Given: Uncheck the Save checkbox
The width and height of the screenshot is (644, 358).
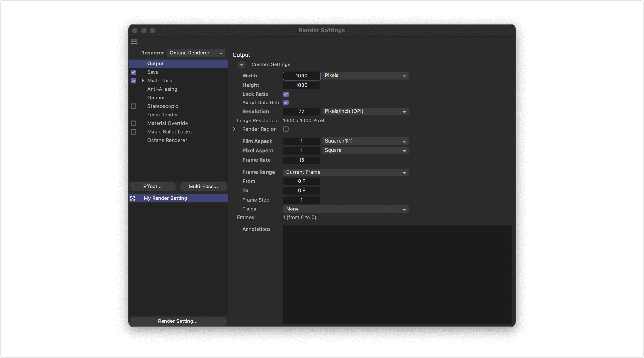Looking at the screenshot, I should click(x=134, y=72).
